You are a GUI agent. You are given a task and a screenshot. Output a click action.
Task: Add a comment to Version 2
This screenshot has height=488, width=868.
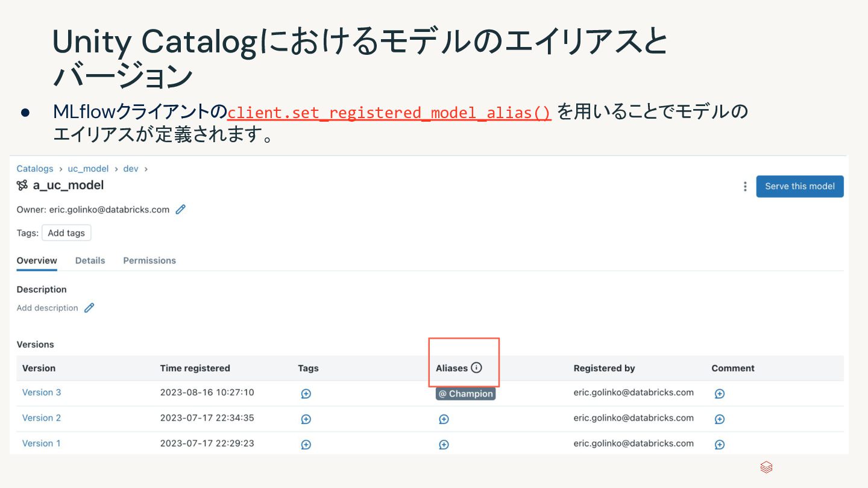tap(719, 419)
